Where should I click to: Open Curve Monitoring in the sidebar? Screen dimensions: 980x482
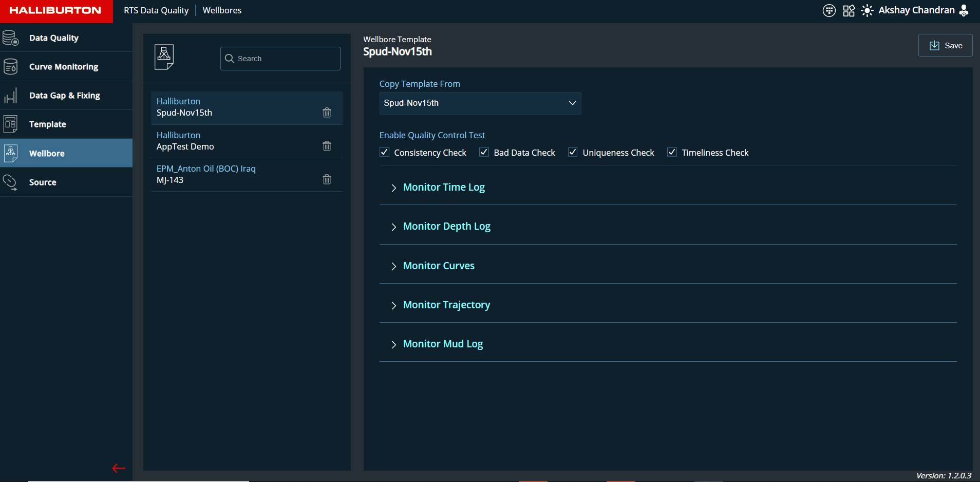(x=64, y=67)
